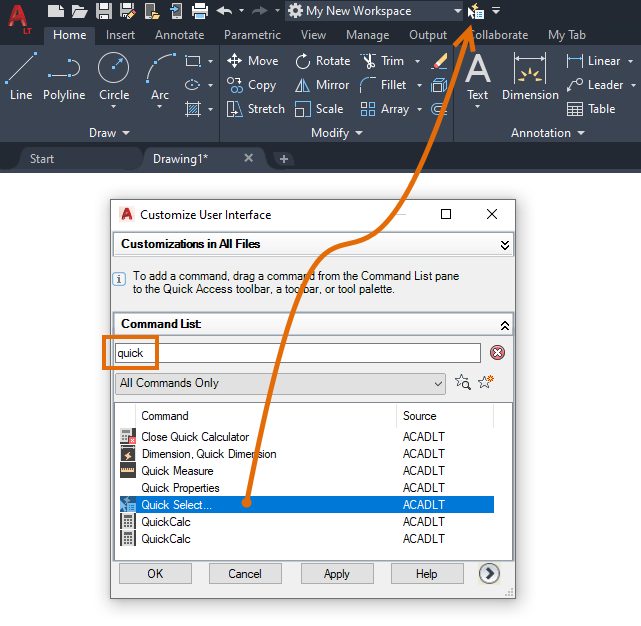Activate the Mirror tool
This screenshot has height=626, width=641.
click(322, 85)
